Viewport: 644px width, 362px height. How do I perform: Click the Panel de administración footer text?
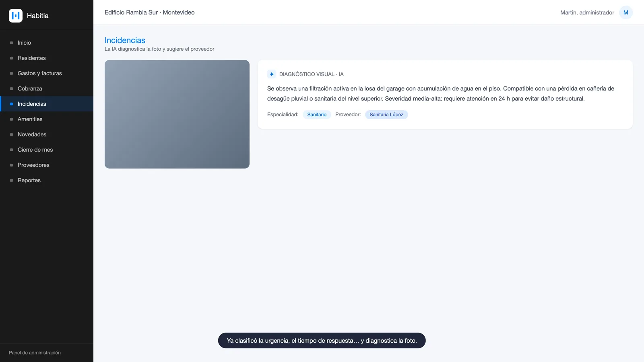pos(35,353)
